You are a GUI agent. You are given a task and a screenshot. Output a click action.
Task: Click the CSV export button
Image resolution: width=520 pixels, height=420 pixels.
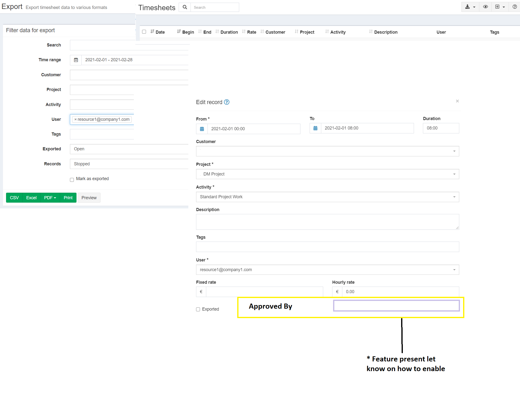(x=14, y=198)
